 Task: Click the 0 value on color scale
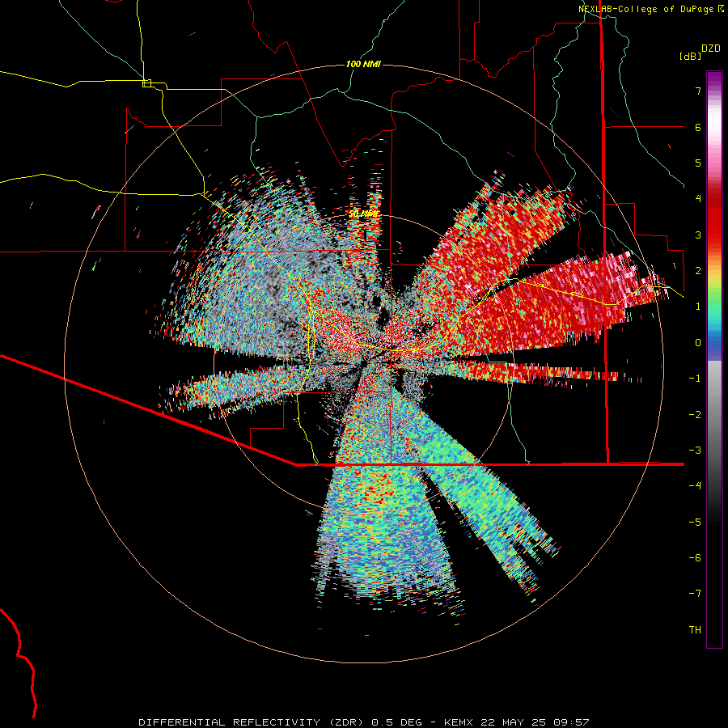(x=698, y=343)
